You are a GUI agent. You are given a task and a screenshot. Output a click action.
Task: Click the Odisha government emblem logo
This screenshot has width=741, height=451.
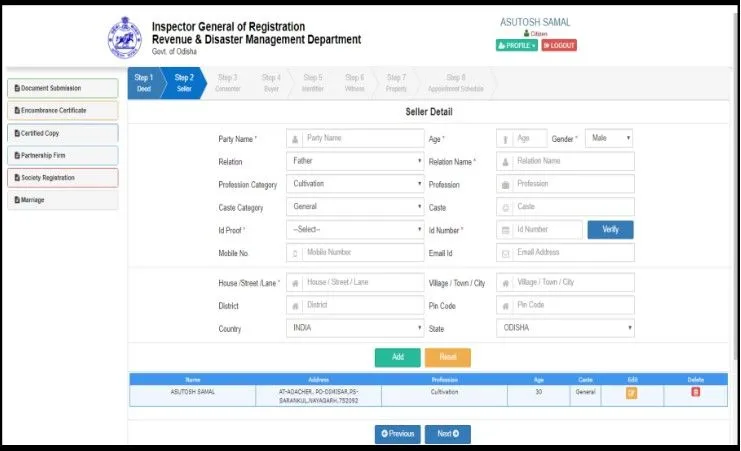coord(125,39)
